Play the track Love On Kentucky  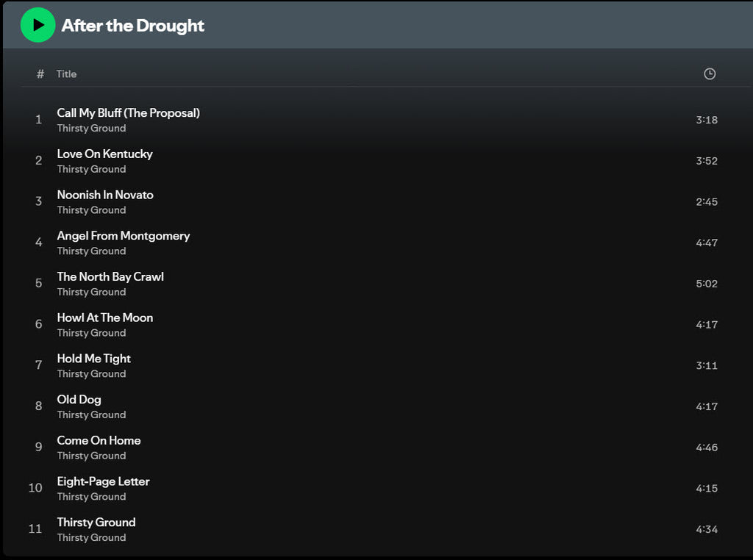coord(104,154)
